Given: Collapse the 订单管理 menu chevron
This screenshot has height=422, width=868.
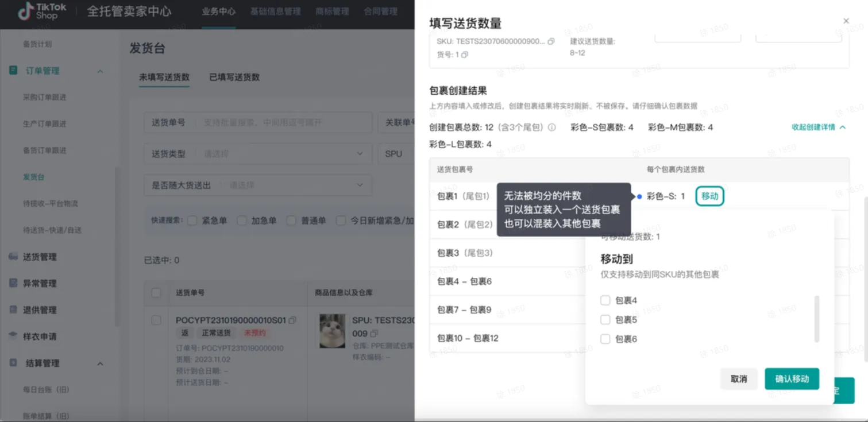Looking at the screenshot, I should 100,71.
